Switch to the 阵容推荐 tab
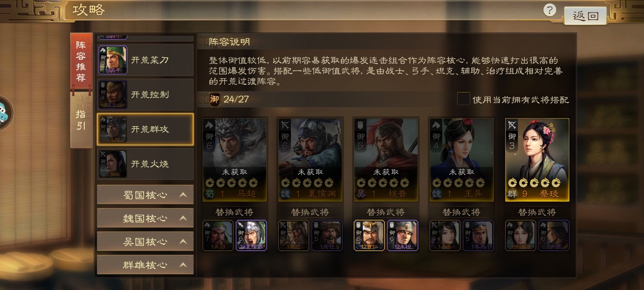 click(81, 61)
